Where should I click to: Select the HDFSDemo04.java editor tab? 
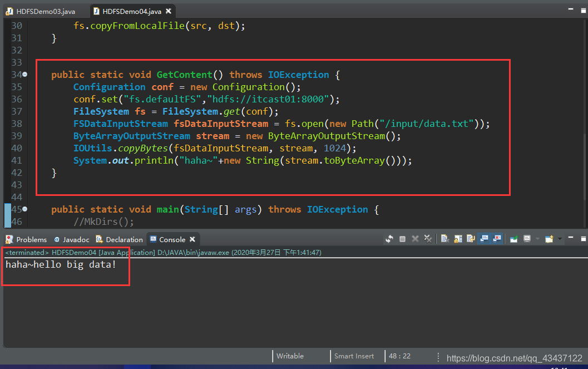132,11
